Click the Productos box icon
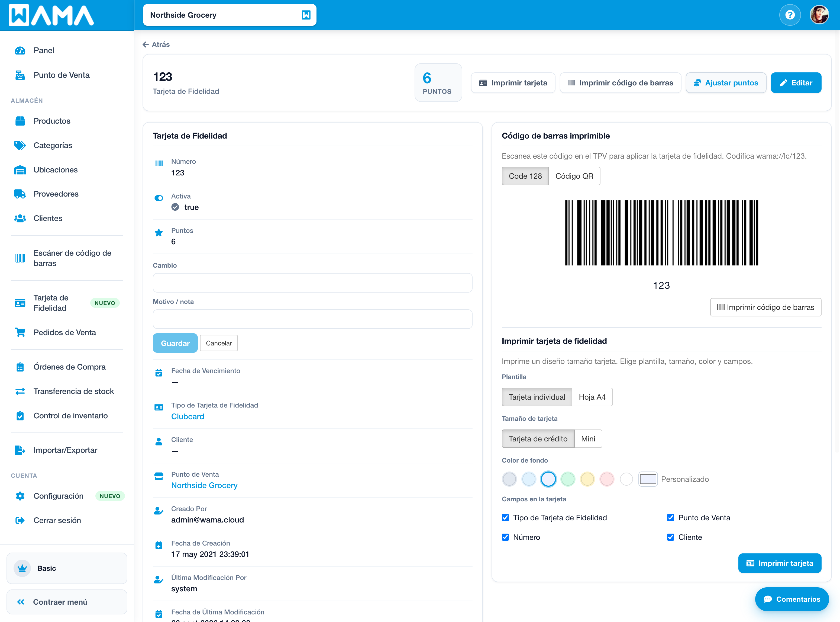The height and width of the screenshot is (622, 840). (20, 121)
